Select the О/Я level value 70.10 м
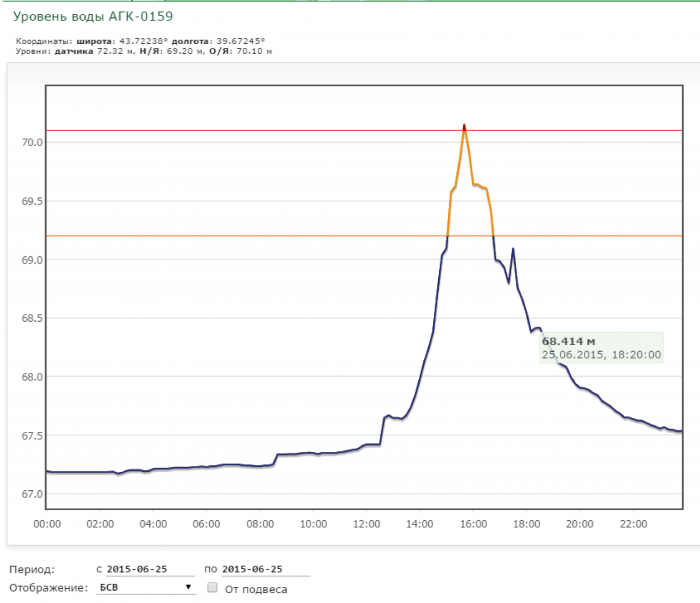 254,51
